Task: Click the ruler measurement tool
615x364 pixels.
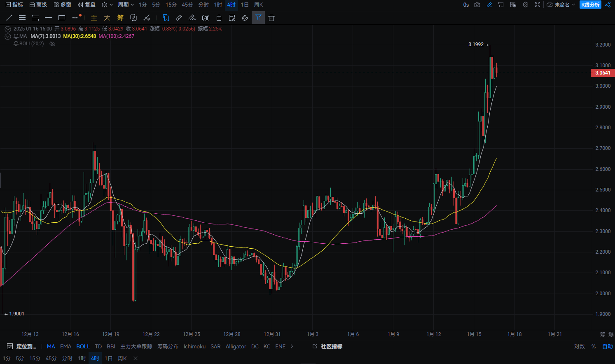Action: coord(179,18)
